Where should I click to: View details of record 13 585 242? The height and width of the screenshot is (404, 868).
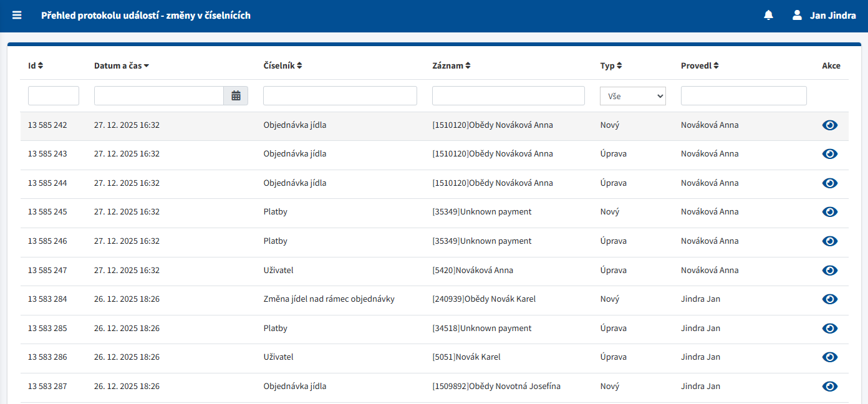(x=829, y=125)
